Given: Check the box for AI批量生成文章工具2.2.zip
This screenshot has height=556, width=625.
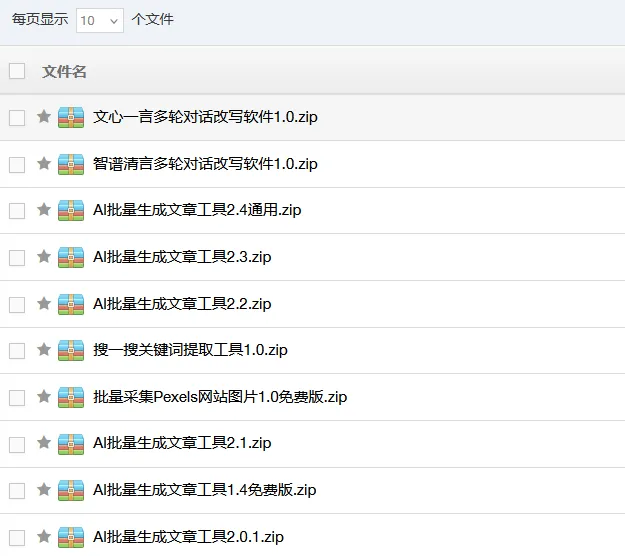Looking at the screenshot, I should (17, 305).
